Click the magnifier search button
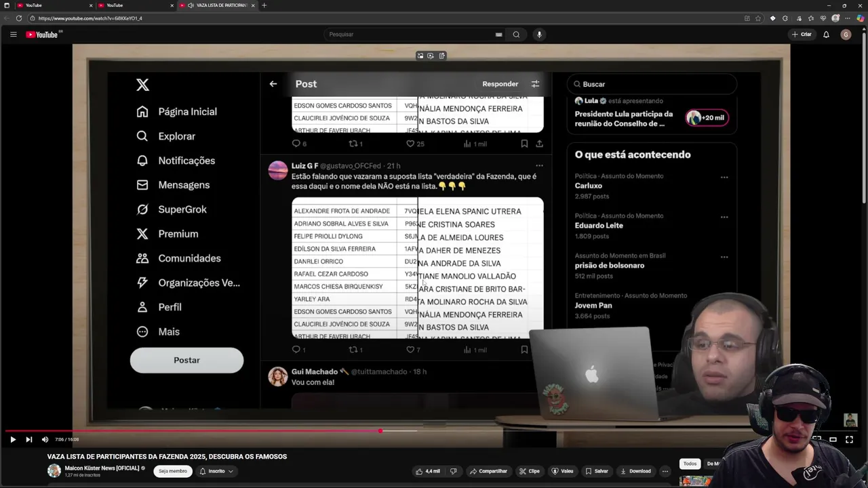This screenshot has width=868, height=488. 516,35
